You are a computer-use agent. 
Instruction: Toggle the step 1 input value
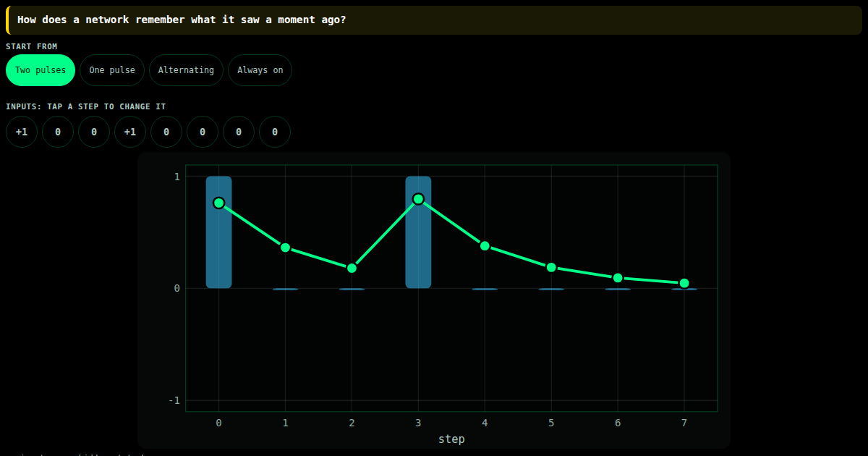click(58, 132)
